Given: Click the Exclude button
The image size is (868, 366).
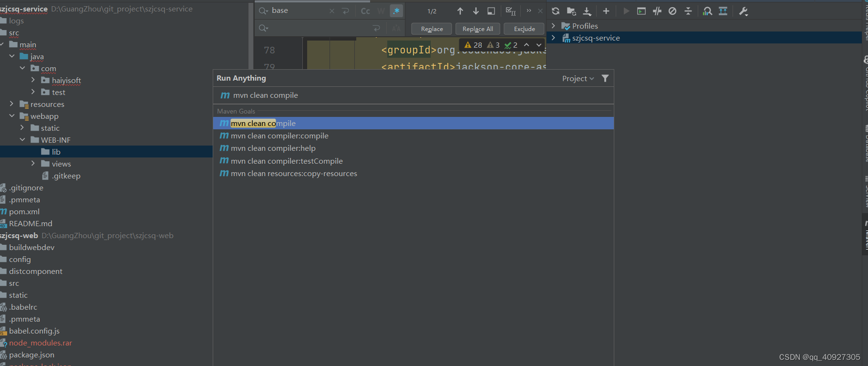Looking at the screenshot, I should [525, 29].
